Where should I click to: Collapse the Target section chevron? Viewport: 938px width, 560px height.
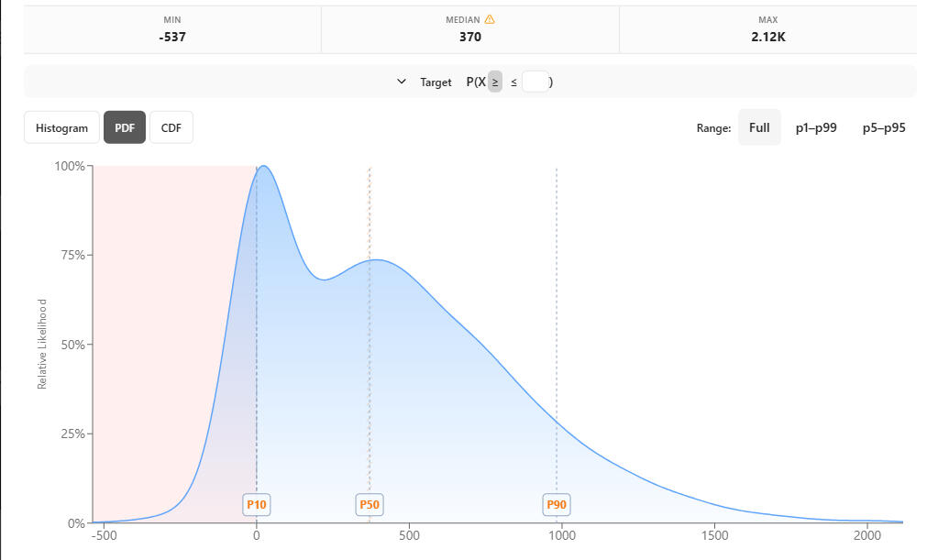pos(401,82)
